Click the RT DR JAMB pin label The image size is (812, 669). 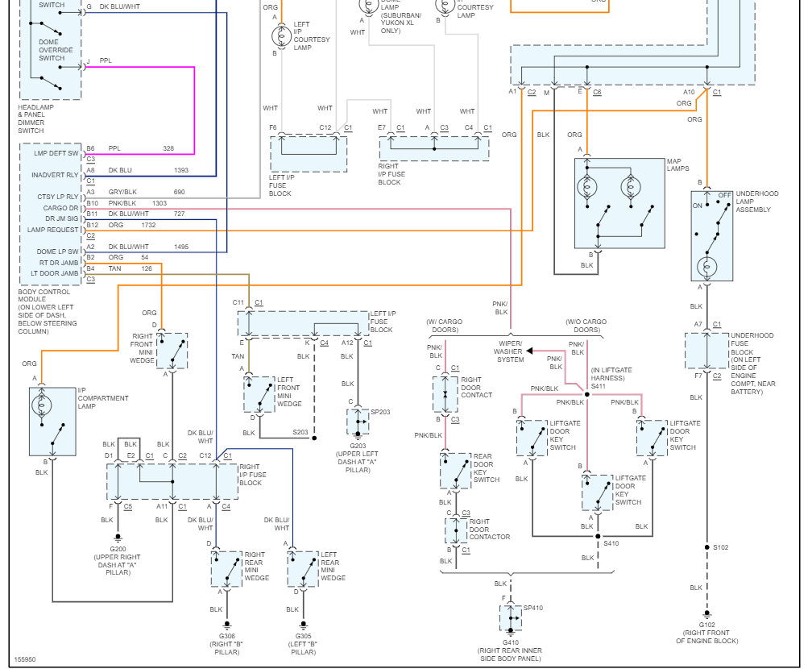(59, 263)
